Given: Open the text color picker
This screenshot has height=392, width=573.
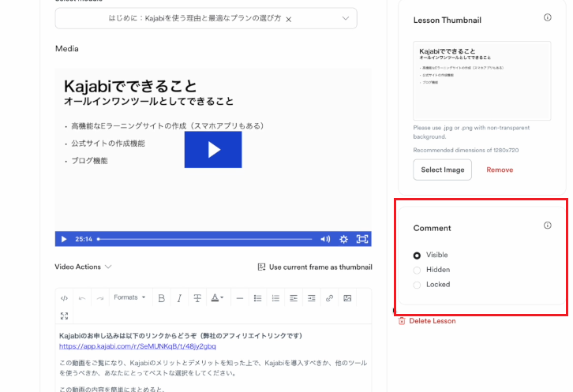Looking at the screenshot, I should [215, 297].
